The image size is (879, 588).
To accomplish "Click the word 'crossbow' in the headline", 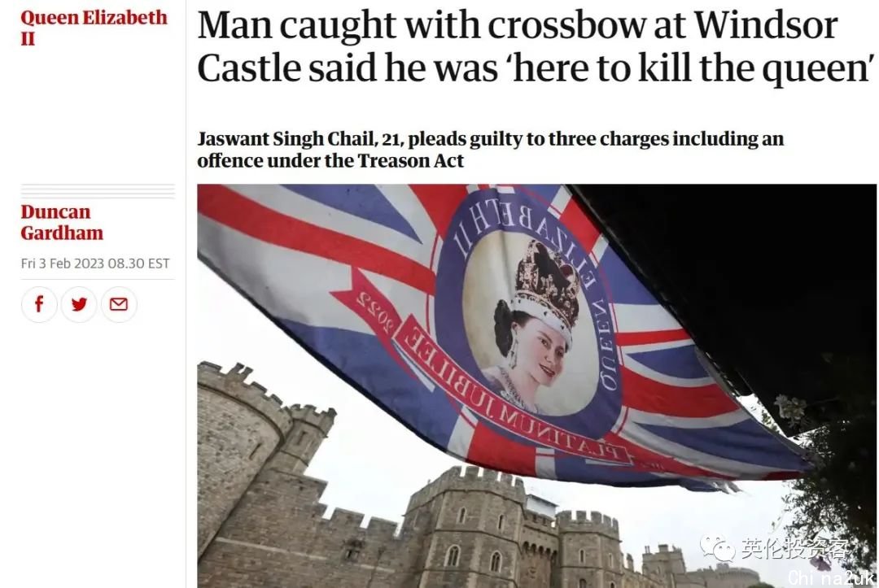I will click(x=566, y=24).
